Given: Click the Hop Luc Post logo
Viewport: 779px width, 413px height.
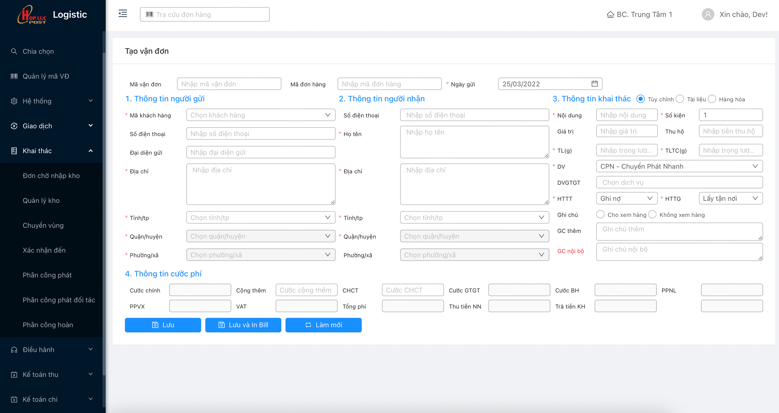Looking at the screenshot, I should (x=30, y=15).
